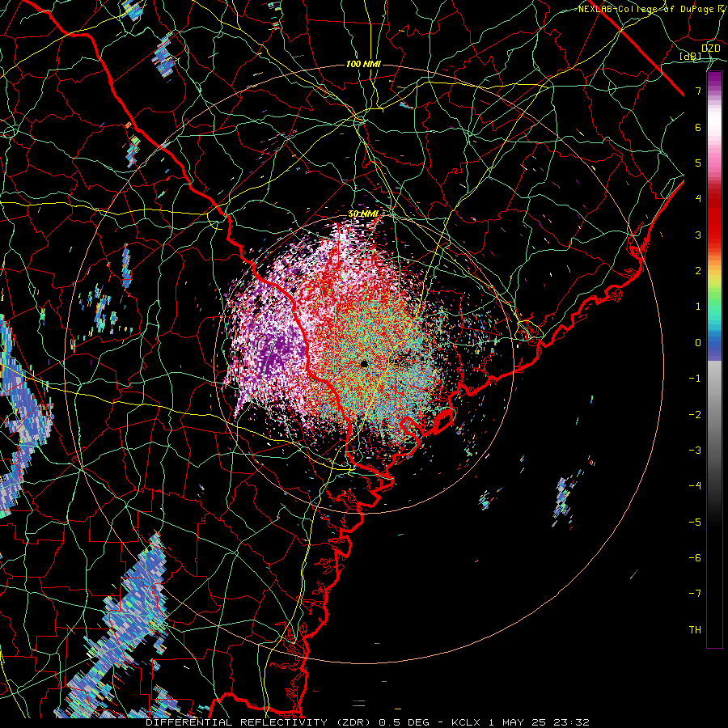The height and width of the screenshot is (728, 728).
Task: Click the black radar site dot at center
Action: (x=365, y=363)
